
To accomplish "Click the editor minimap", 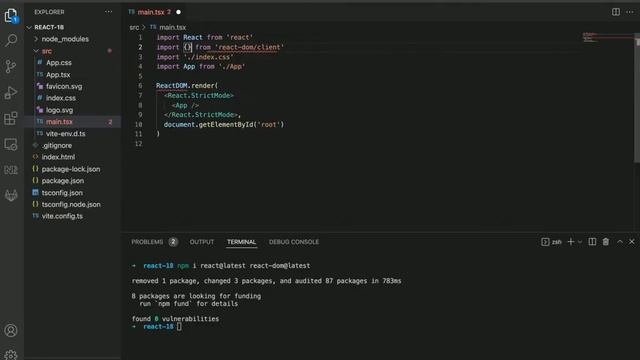I will pyautogui.click(x=607, y=38).
